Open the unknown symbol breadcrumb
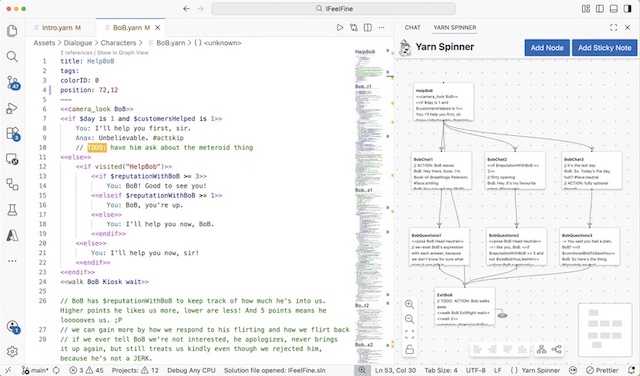This screenshot has width=640, height=376. coord(218,43)
